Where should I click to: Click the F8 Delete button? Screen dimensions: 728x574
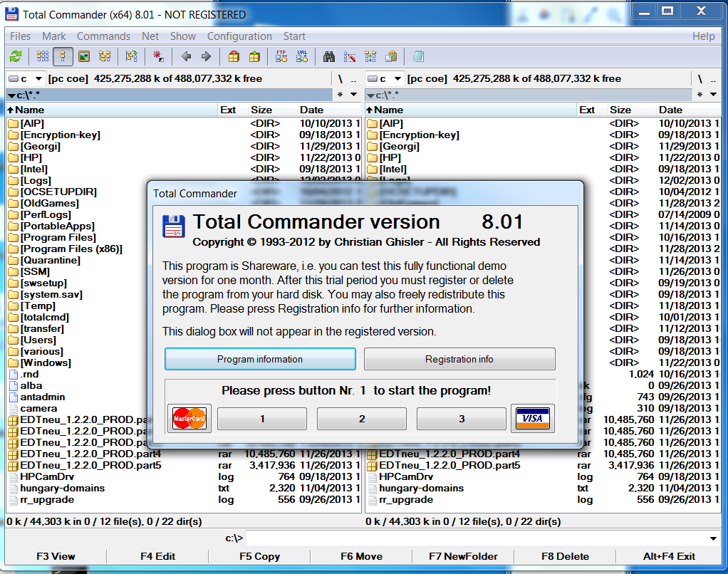click(565, 556)
